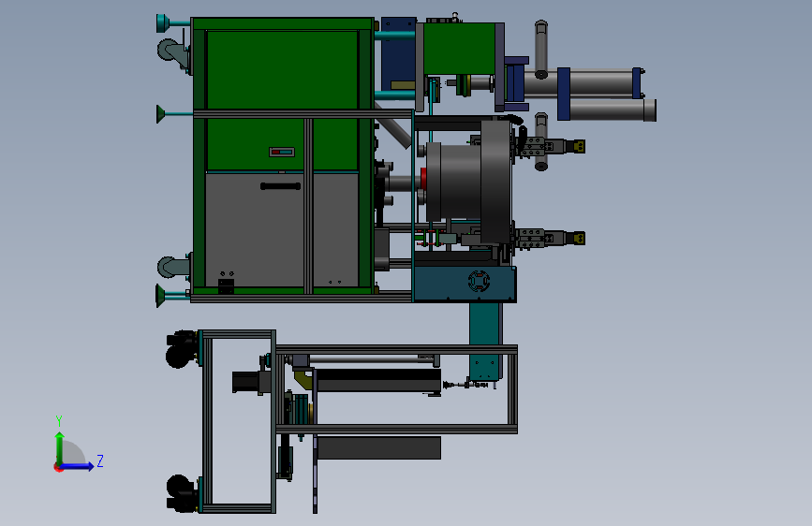Select the long black roller in lower frame
The image size is (812, 526).
[378, 381]
